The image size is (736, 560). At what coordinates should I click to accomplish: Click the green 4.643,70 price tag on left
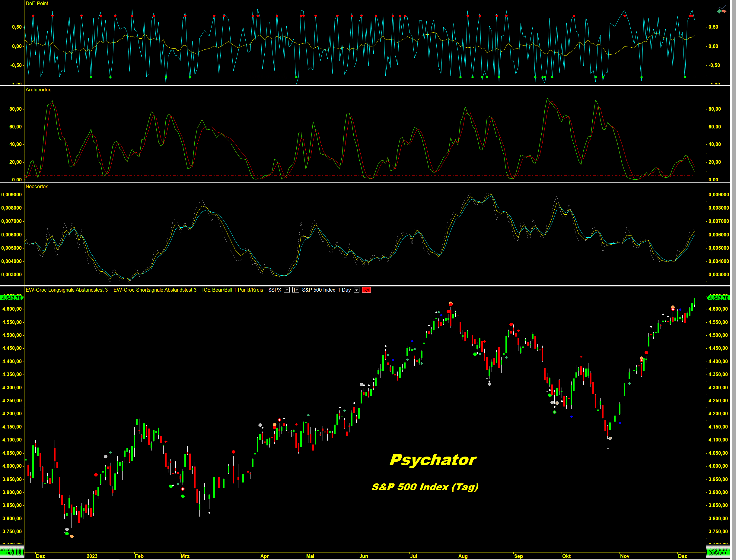(12, 298)
